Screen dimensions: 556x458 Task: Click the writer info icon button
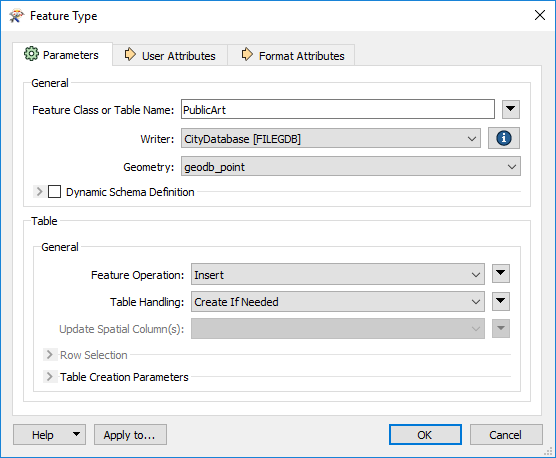[x=504, y=138]
